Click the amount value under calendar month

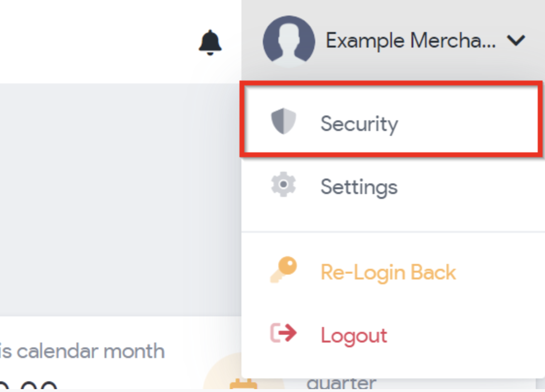click(x=29, y=385)
